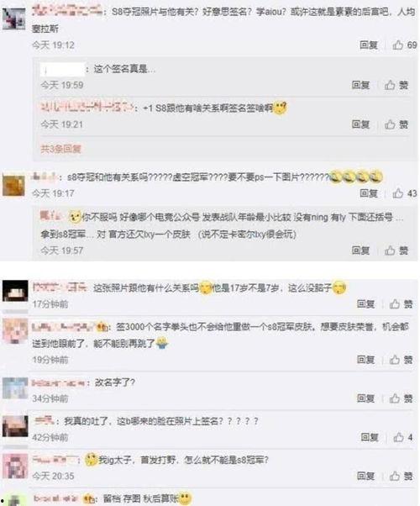Open username of the 42分钟前 commenter
This screenshot has height=506, width=420.
(45, 420)
